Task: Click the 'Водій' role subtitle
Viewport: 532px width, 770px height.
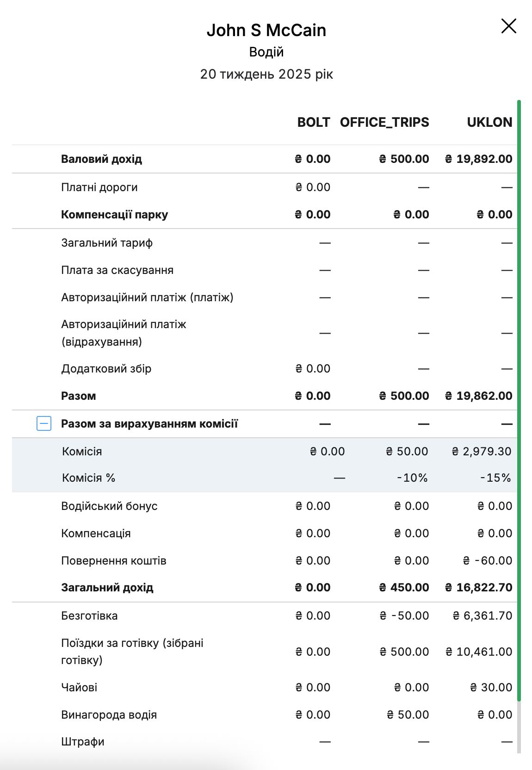Action: click(266, 52)
